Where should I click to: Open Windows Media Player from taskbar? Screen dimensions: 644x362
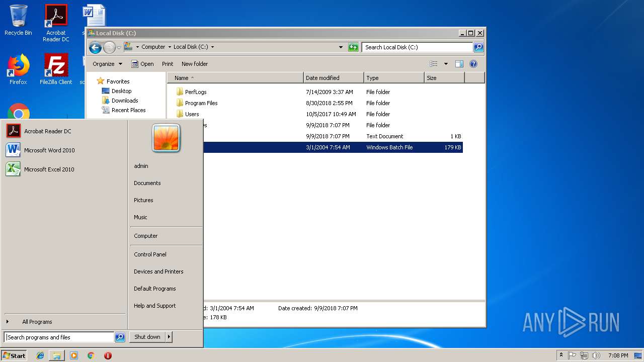(x=74, y=355)
